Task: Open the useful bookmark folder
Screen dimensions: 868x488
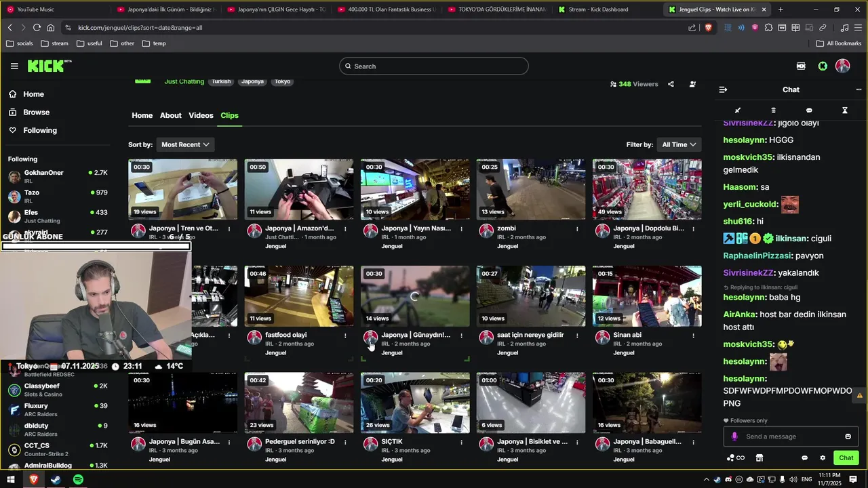Action: (x=90, y=43)
